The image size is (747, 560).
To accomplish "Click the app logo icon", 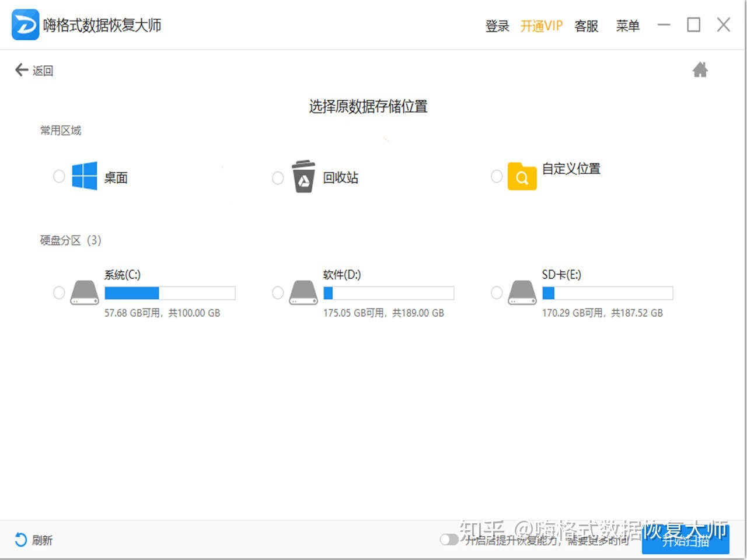I will [x=25, y=24].
